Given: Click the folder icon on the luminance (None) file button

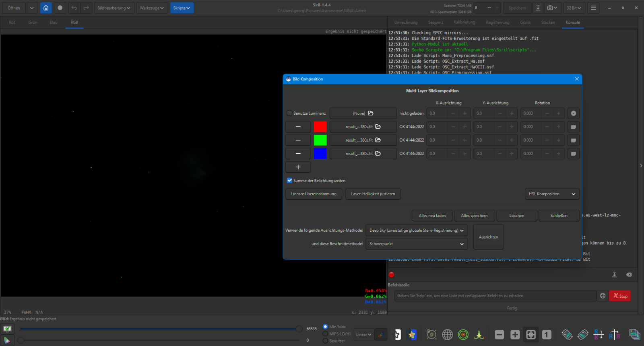Looking at the screenshot, I should 371,113.
